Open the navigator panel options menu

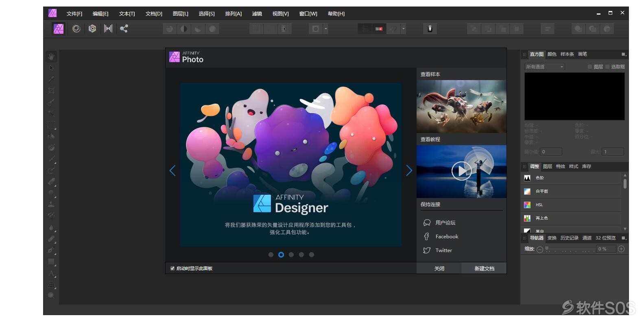coord(624,238)
